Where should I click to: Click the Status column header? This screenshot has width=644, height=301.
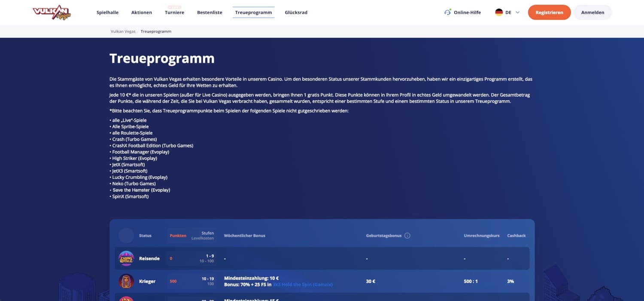pos(145,236)
